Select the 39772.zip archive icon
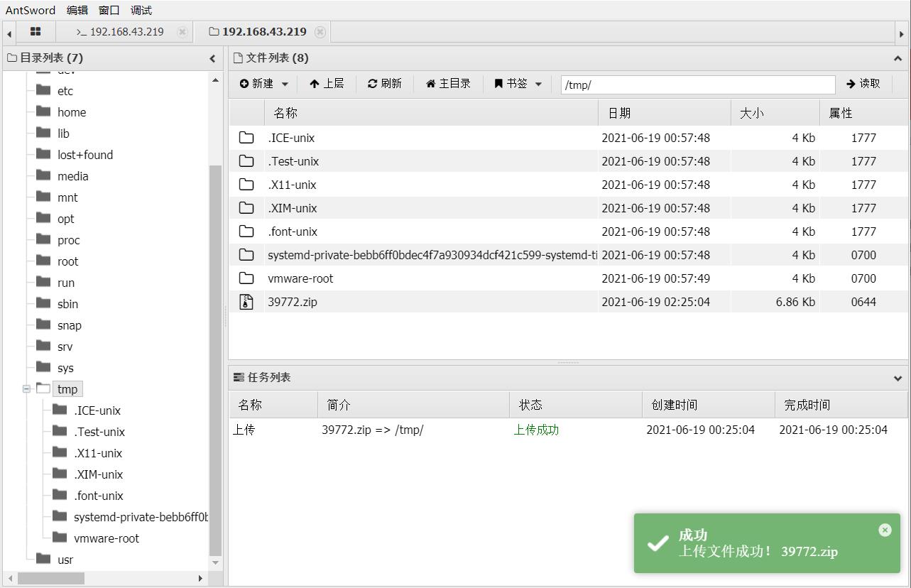The height and width of the screenshot is (588, 911). [x=246, y=302]
